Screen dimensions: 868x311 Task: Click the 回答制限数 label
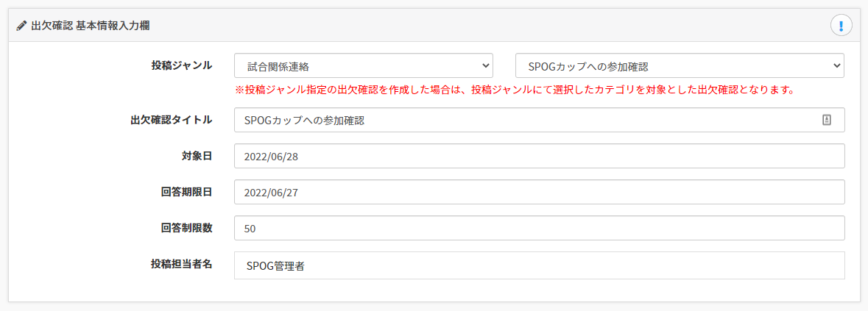[x=183, y=227]
